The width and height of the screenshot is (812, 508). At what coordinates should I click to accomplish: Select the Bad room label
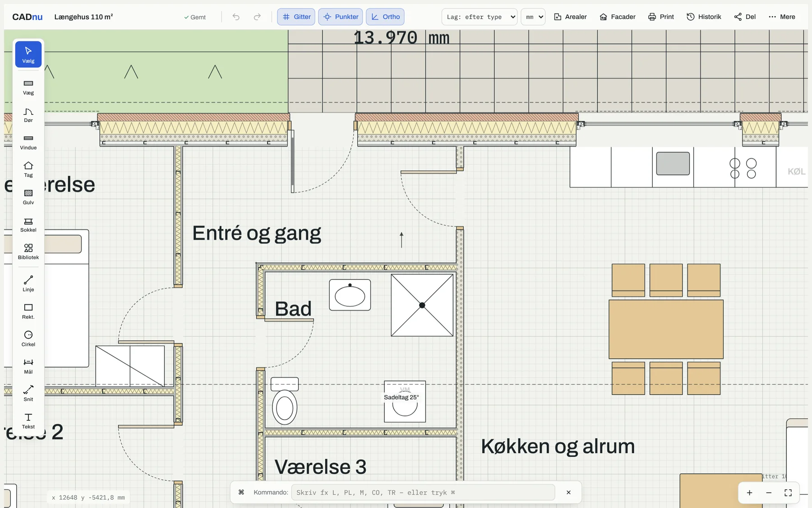[x=293, y=309]
